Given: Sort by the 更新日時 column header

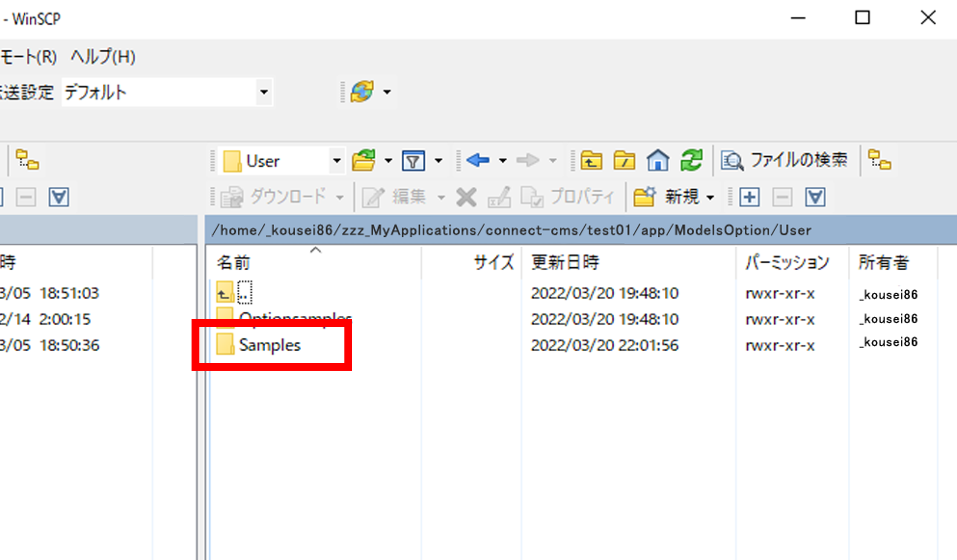Looking at the screenshot, I should click(628, 262).
